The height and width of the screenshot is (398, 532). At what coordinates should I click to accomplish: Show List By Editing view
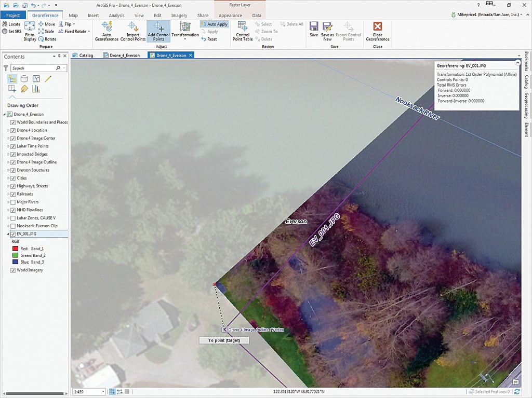pyautogui.click(x=48, y=79)
